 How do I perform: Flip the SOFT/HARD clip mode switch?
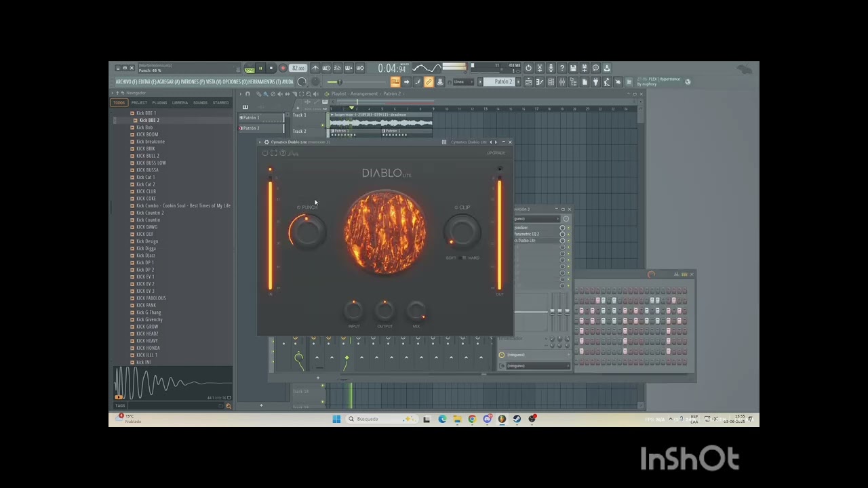[462, 258]
